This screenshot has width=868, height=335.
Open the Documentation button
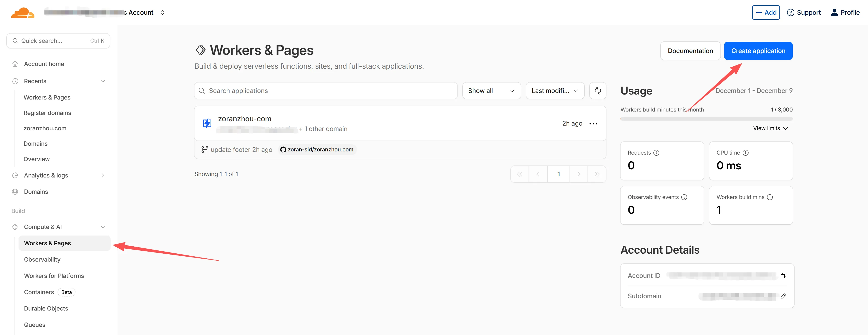690,51
